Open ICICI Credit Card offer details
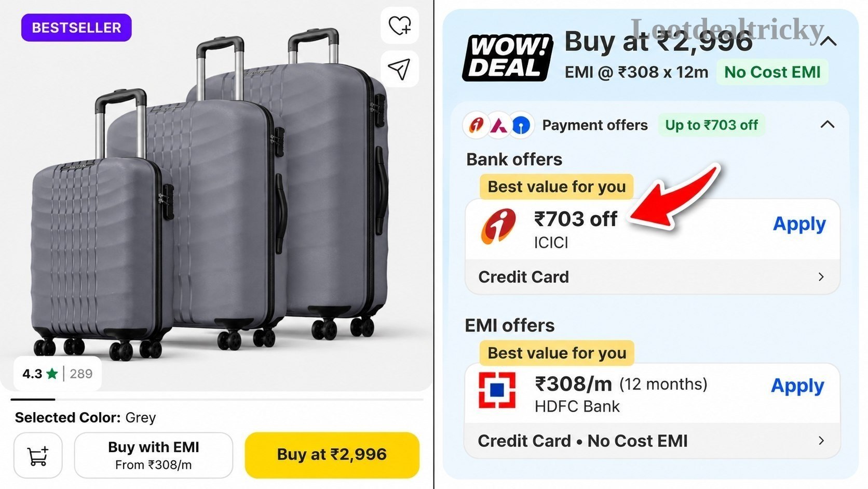The image size is (868, 489). (x=653, y=277)
